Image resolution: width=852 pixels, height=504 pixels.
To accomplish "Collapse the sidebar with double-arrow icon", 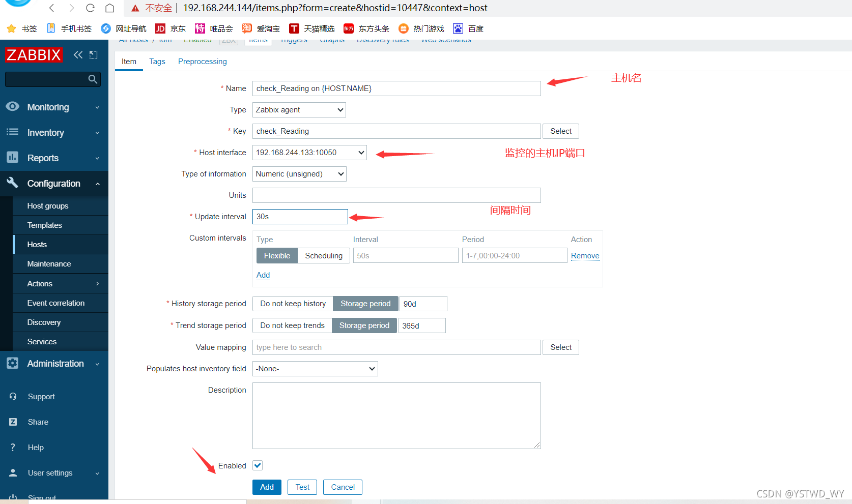I will pos(78,55).
